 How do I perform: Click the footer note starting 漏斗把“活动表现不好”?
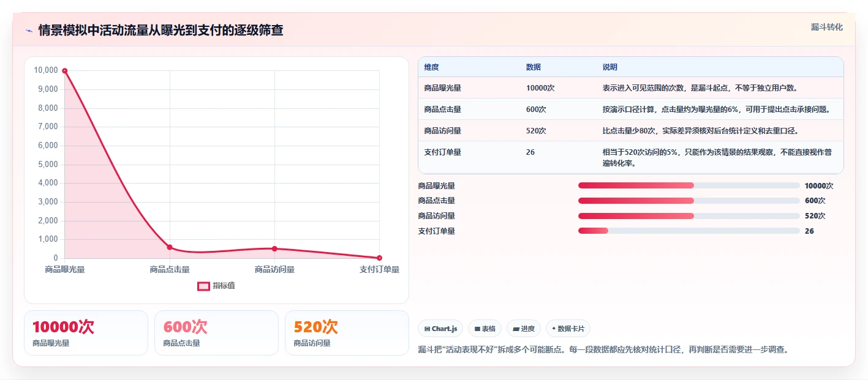603,350
